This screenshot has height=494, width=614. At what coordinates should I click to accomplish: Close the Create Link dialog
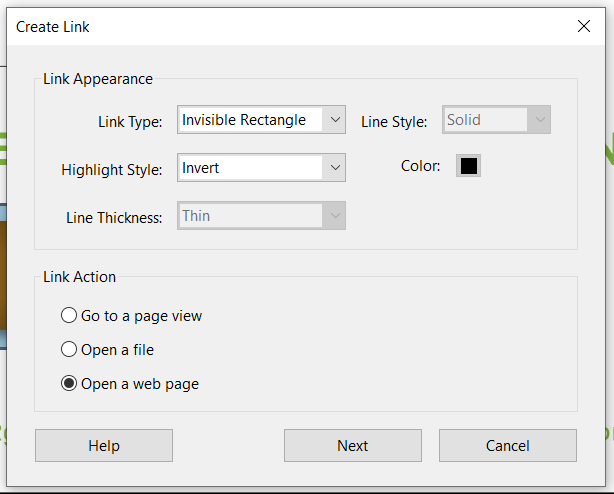[584, 27]
